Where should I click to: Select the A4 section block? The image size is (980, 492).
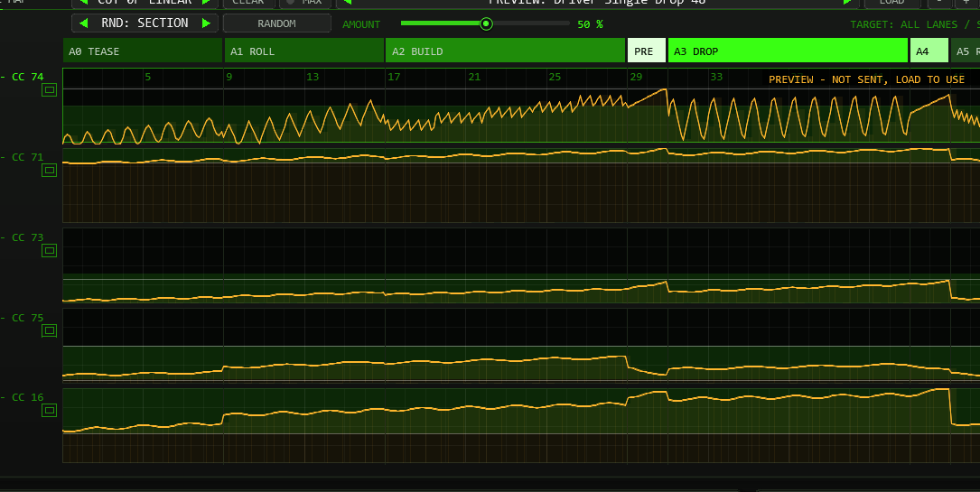929,51
